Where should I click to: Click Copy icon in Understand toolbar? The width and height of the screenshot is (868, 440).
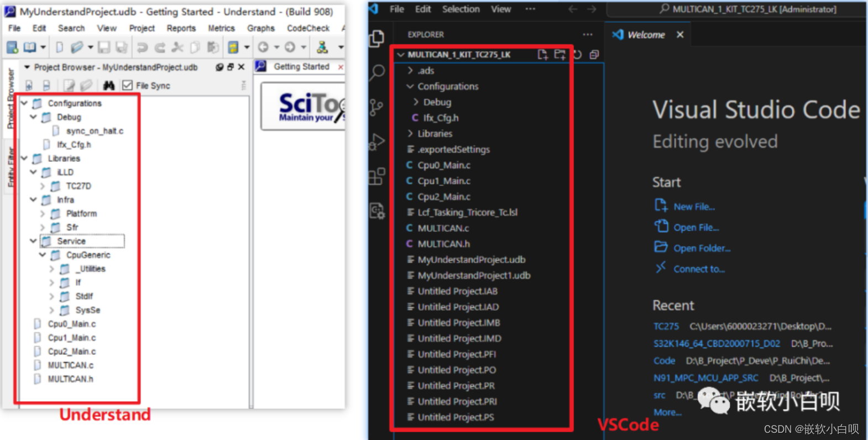click(x=195, y=48)
